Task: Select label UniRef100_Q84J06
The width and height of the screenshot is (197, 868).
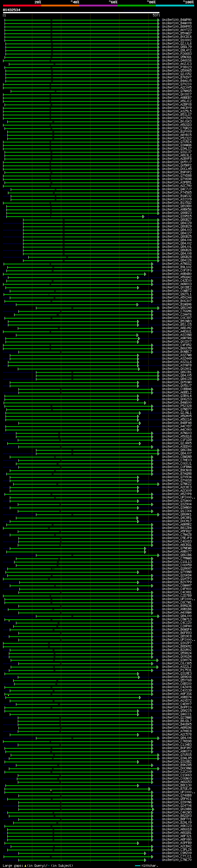Action: pos(176,738)
